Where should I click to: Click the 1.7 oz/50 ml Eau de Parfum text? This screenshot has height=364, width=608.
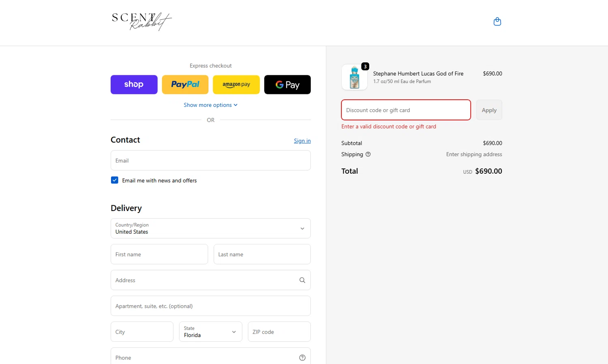402,81
